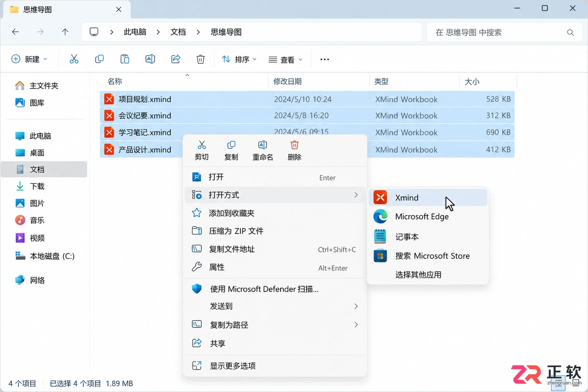The image size is (588, 392).
Task: Select 音乐 in the sidebar
Action: pyautogui.click(x=45, y=220)
